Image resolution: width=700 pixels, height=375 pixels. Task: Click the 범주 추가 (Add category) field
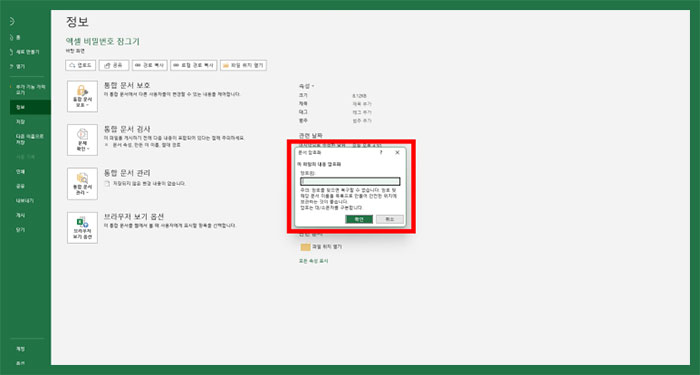coord(362,121)
